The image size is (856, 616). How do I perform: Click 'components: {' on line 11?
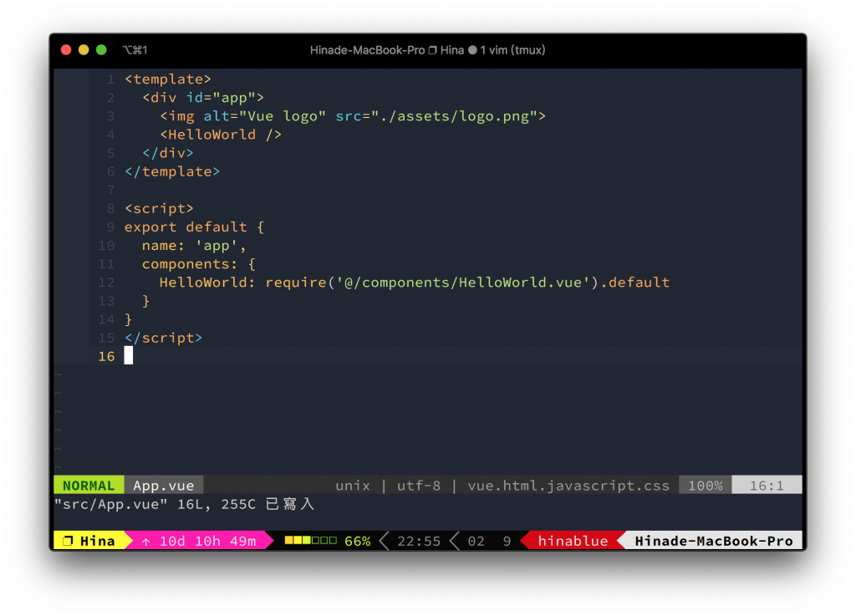[199, 264]
